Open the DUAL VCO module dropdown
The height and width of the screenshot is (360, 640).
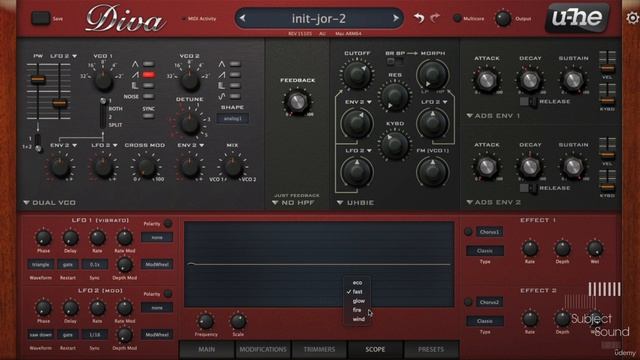tap(49, 202)
